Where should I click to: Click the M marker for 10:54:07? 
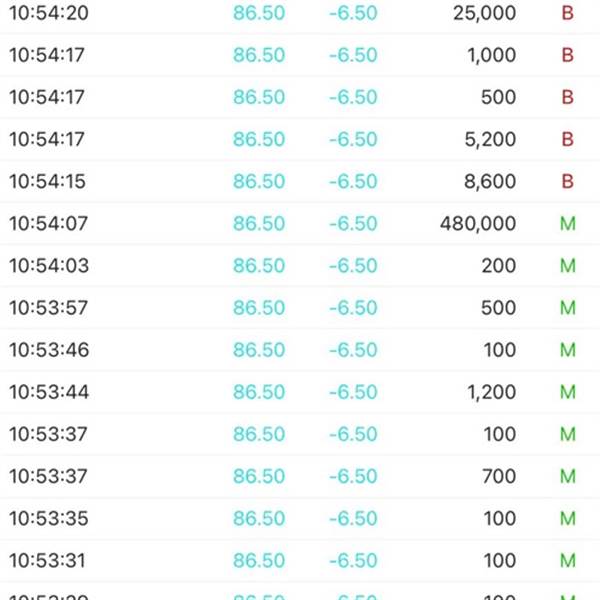tap(568, 223)
